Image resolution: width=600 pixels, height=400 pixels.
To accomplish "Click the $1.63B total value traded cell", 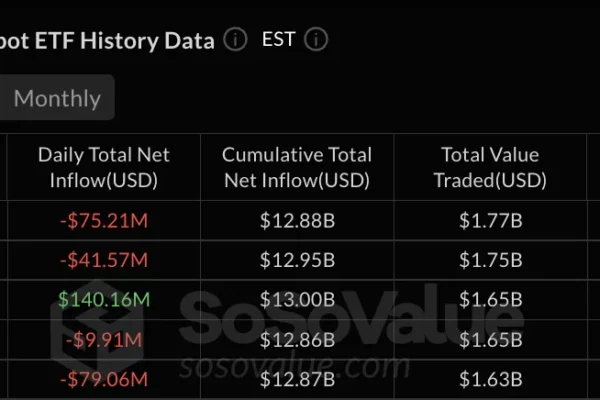I will (490, 379).
